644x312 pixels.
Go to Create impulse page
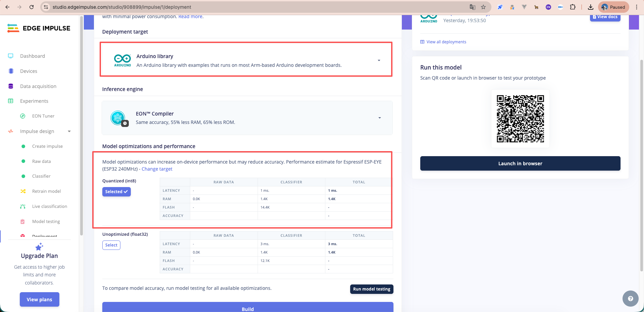(47, 146)
